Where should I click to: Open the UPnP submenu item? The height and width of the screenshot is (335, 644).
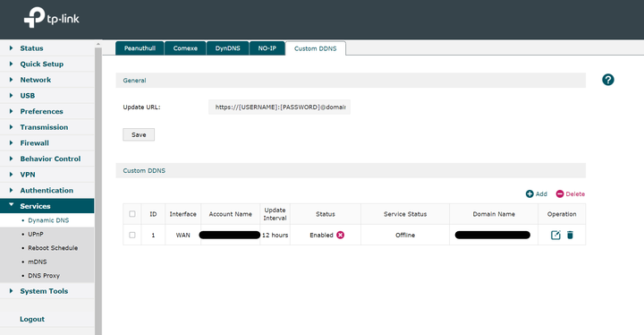coord(47,234)
